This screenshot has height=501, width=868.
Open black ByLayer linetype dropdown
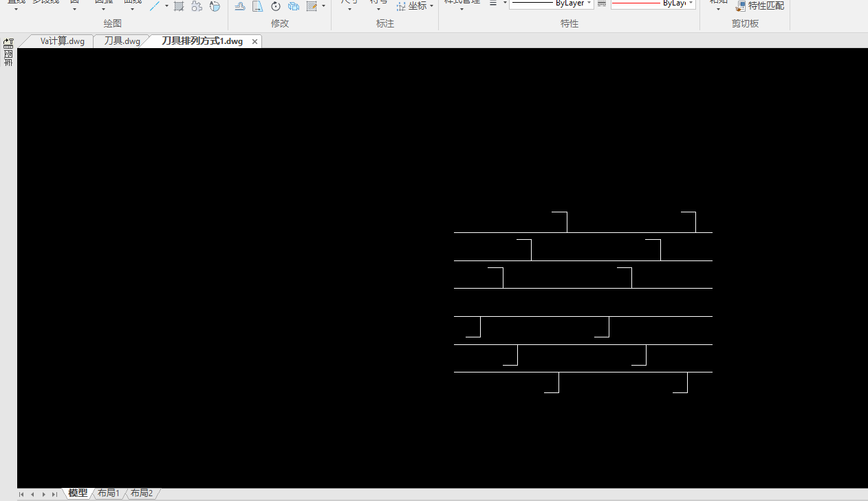[x=589, y=3]
